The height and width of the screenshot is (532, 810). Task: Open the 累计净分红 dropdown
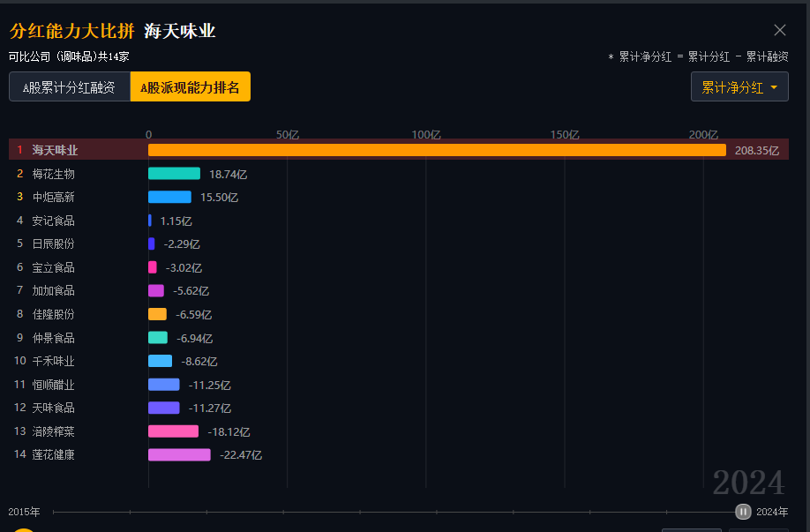739,86
